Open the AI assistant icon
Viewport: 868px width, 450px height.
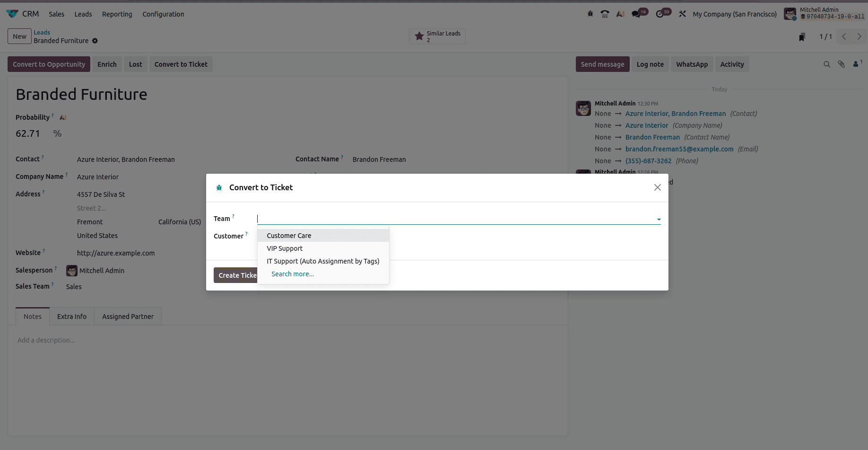click(620, 14)
